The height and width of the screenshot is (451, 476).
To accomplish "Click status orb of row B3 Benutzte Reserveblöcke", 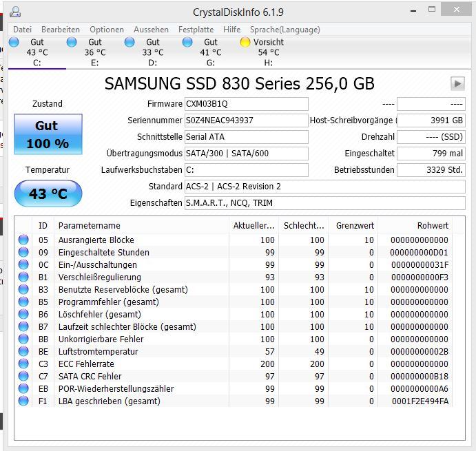I will point(23,289).
